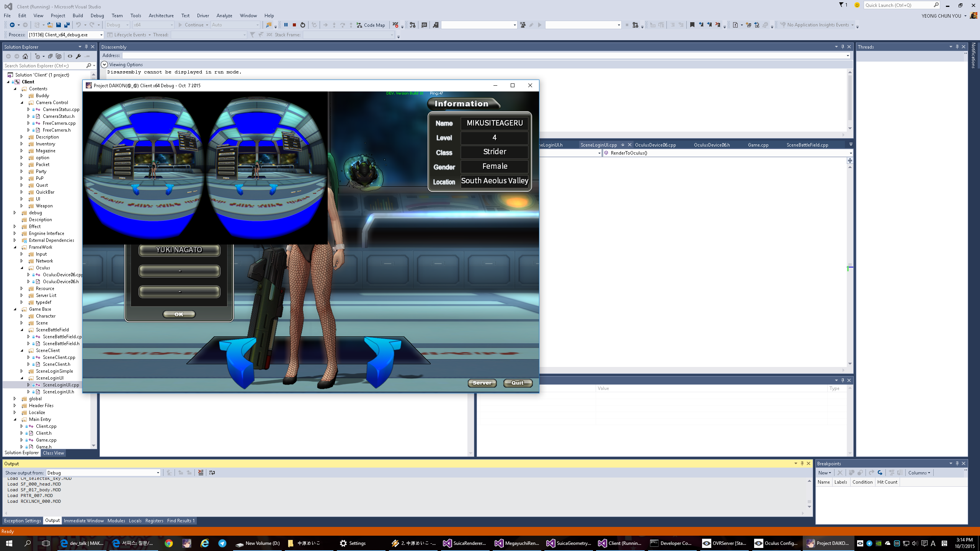Screen dimensions: 980x551
Task: Toggle auto-hide pin on Solution Explorer
Action: [86, 47]
